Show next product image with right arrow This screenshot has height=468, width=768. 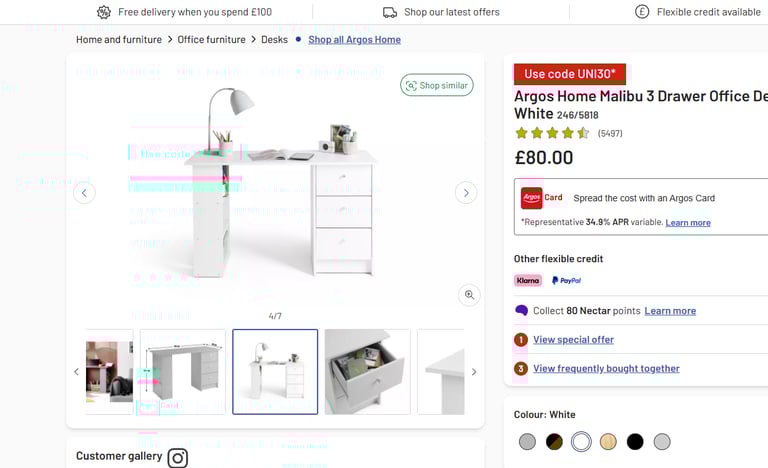point(466,193)
